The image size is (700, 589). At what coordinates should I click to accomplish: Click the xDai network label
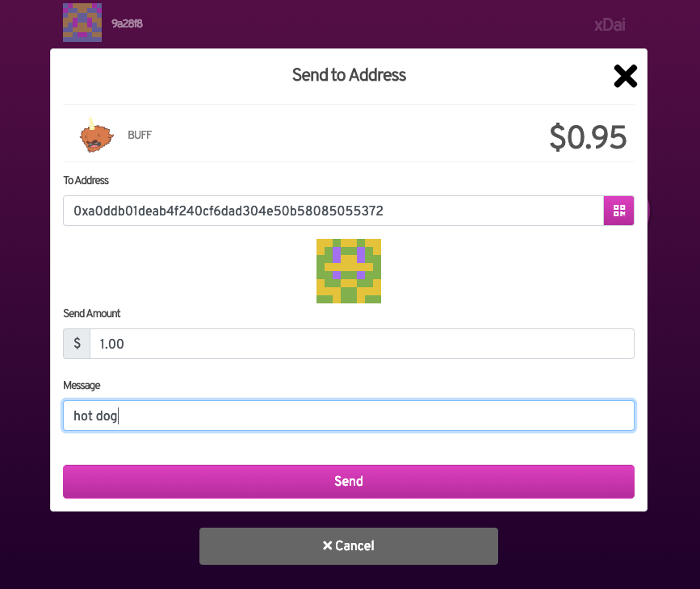click(610, 25)
